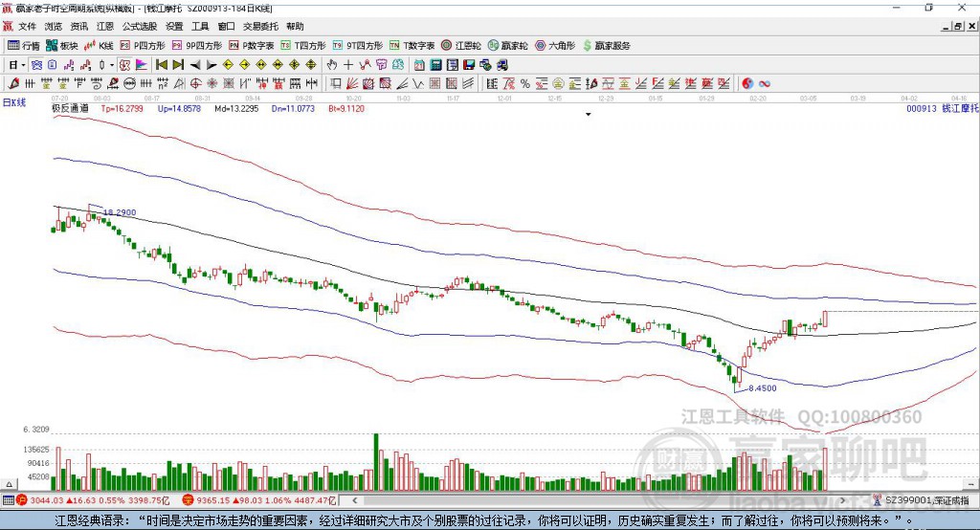Open the calendar icon in toolbar
The height and width of the screenshot is (530, 980).
(419, 65)
